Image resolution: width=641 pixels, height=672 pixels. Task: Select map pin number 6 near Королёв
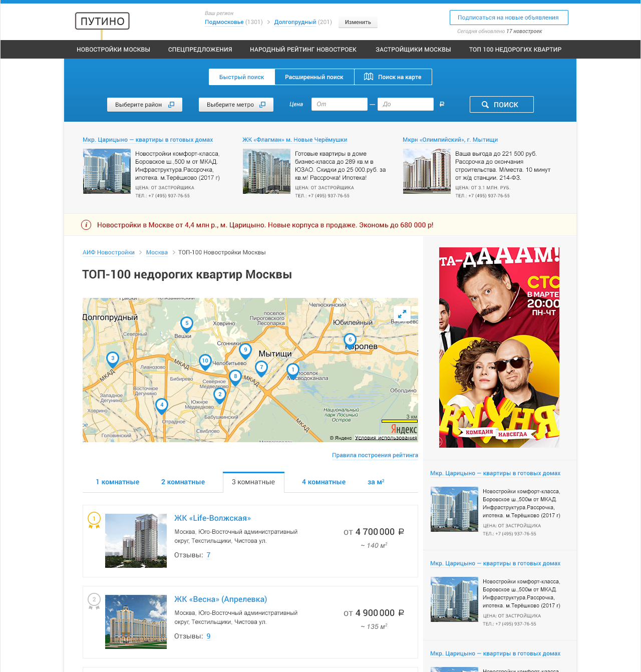(350, 340)
